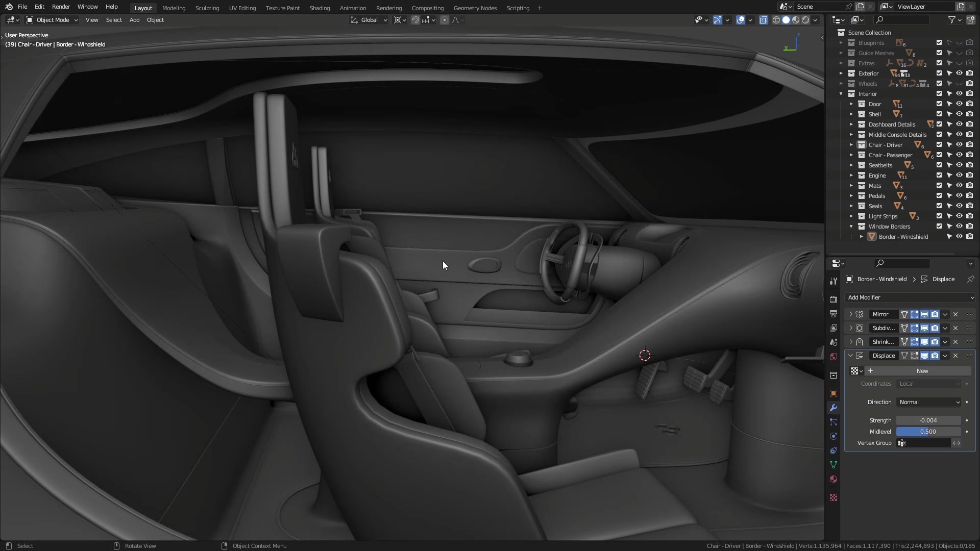Open the Particles properties tab
The height and width of the screenshot is (551, 980).
834,422
